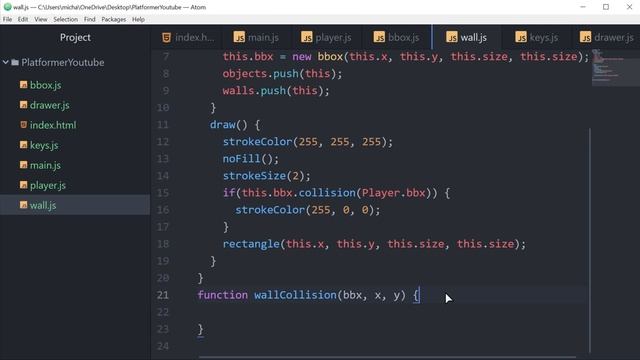Viewport: 640px width, 360px height.
Task: Click the PlatformerYoutube folder icon
Action: pyautogui.click(x=15, y=62)
